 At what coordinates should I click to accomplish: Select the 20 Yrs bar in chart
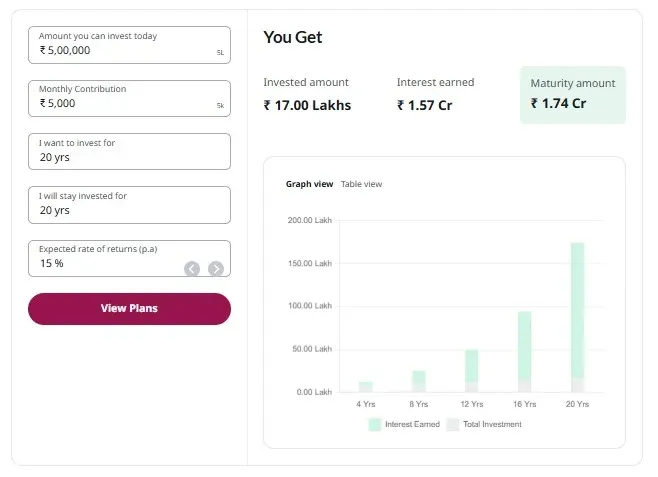pyautogui.click(x=577, y=317)
